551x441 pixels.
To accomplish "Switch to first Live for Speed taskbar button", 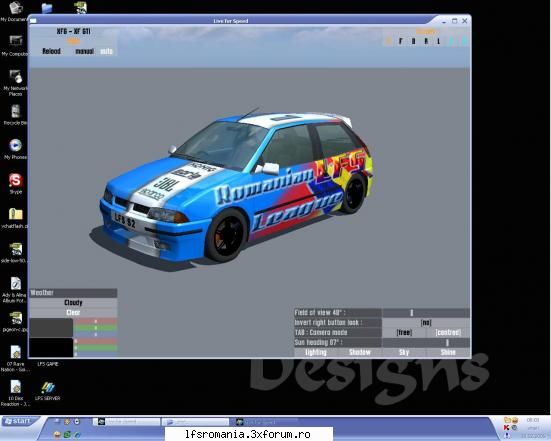I will click(127, 421).
